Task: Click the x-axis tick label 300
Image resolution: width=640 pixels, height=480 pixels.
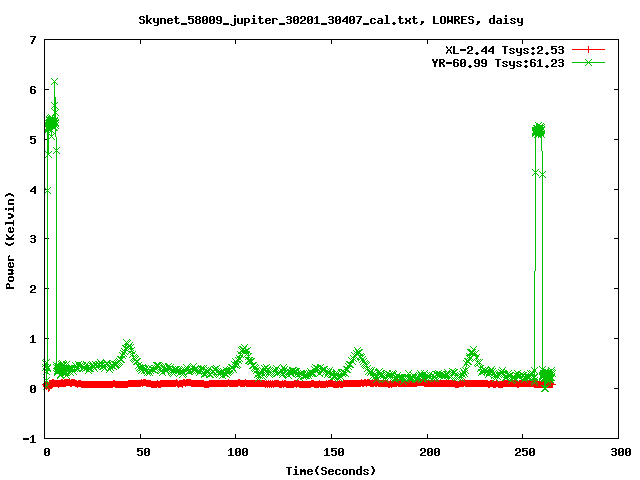Action: coord(621,452)
